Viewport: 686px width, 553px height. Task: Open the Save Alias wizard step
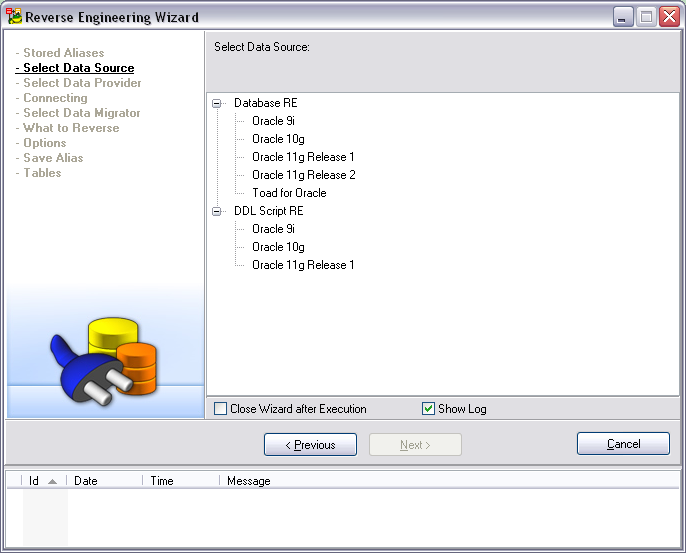point(49,158)
